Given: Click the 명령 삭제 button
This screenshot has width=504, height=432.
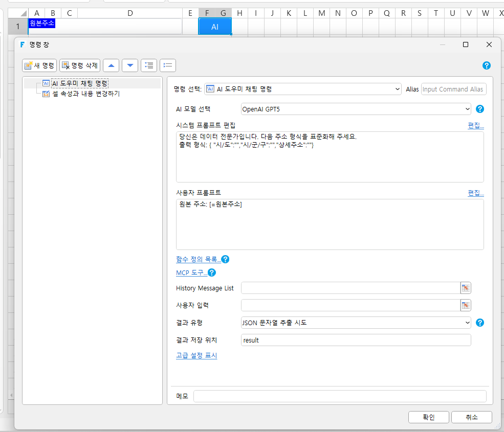Looking at the screenshot, I should [80, 65].
